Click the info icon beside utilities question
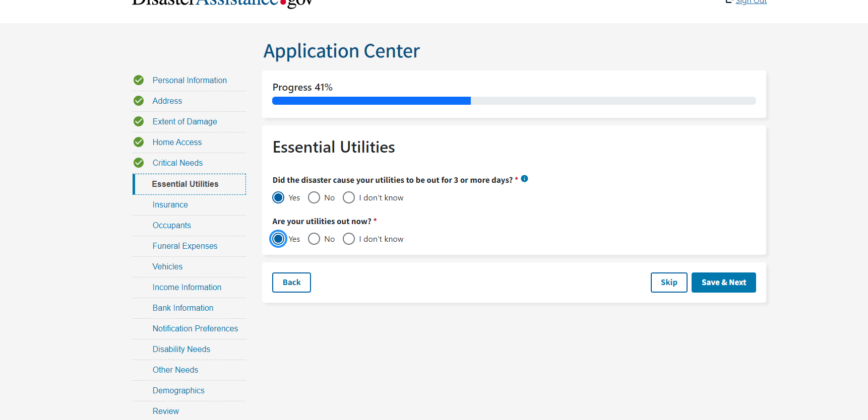This screenshot has height=420, width=868. click(x=524, y=179)
